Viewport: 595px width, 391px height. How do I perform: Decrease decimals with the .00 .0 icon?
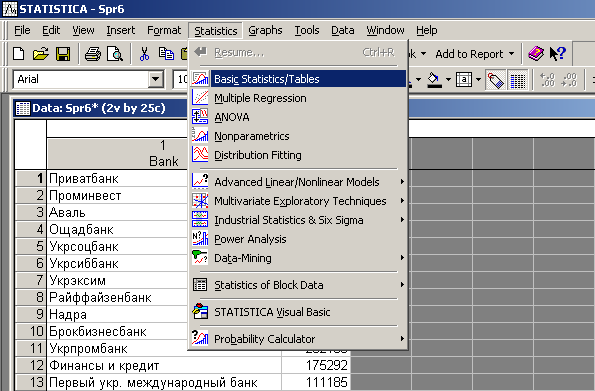[x=570, y=80]
